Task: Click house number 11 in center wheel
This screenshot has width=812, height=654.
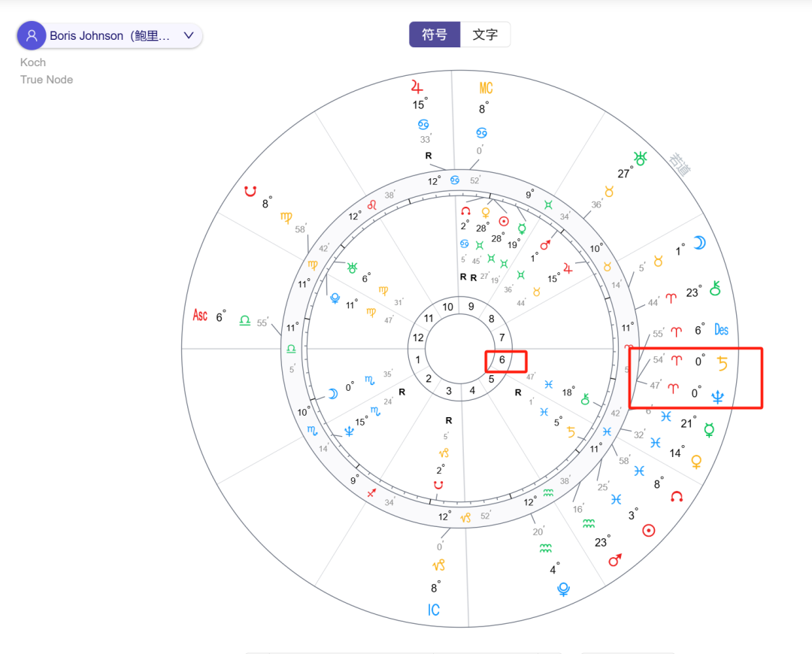Action: click(429, 319)
